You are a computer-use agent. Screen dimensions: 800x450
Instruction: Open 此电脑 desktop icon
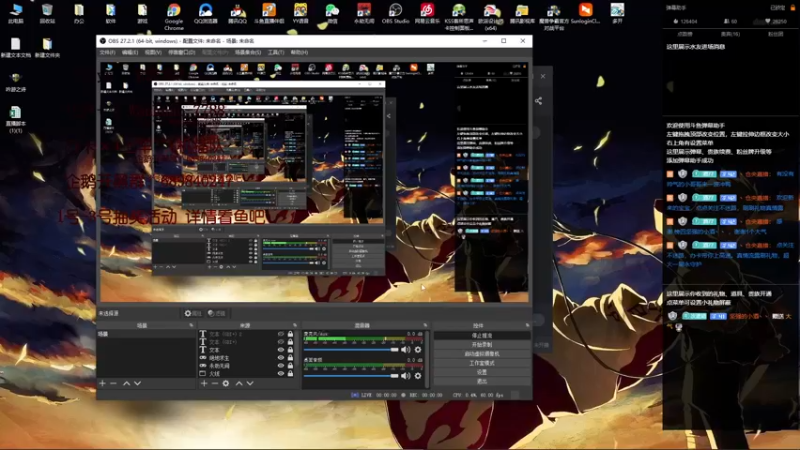pyautogui.click(x=16, y=14)
